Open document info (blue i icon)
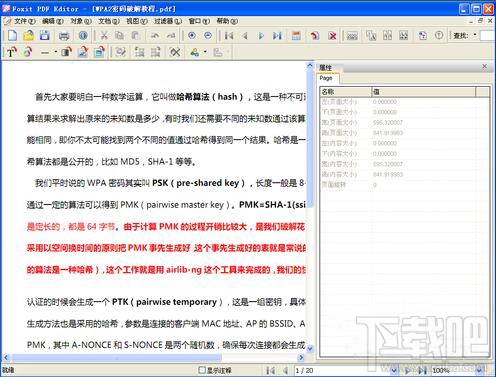 point(83,35)
